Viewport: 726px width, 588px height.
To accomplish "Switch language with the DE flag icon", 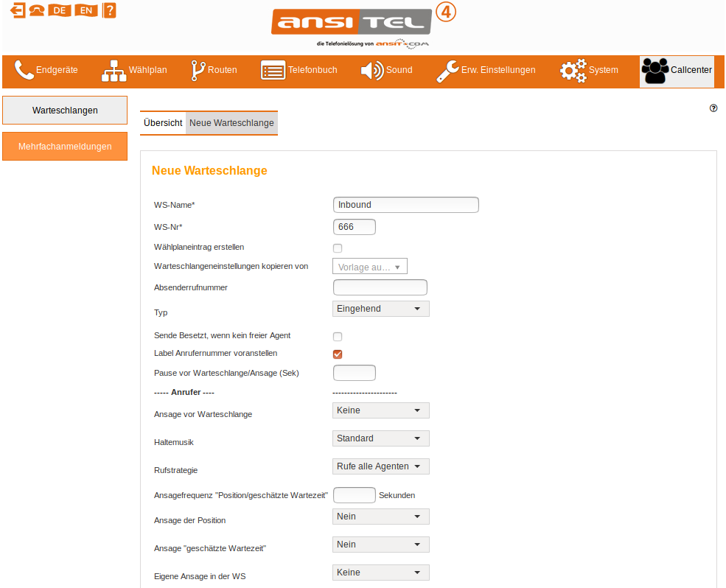I will [x=60, y=10].
